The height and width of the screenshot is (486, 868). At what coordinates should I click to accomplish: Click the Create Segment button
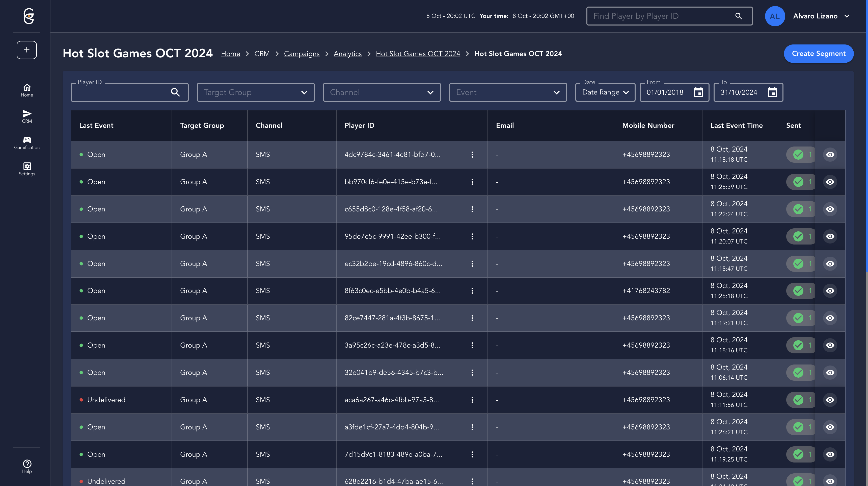(819, 54)
